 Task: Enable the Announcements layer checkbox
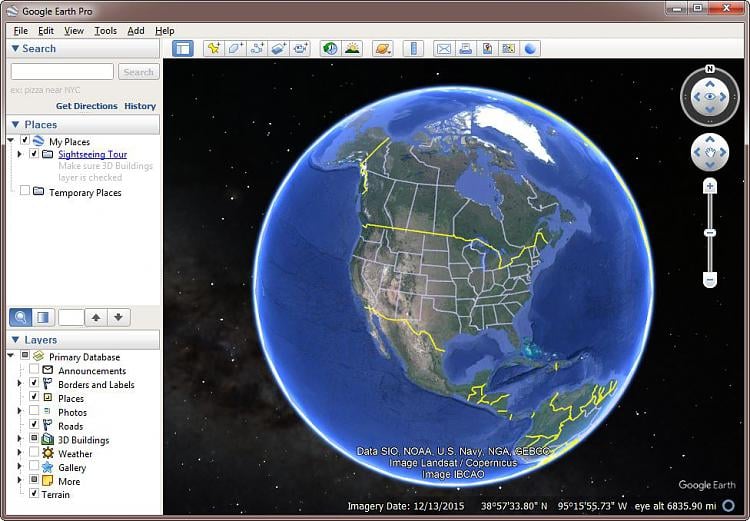pyautogui.click(x=34, y=369)
